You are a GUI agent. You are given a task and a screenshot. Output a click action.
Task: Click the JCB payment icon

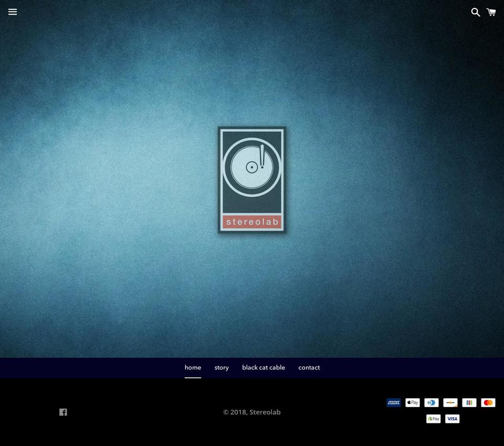pos(469,402)
